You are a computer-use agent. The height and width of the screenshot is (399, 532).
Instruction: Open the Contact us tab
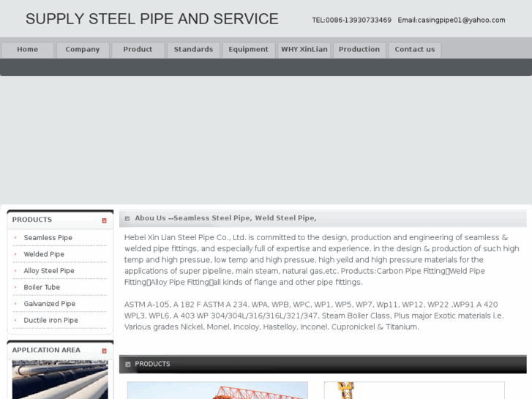point(415,50)
